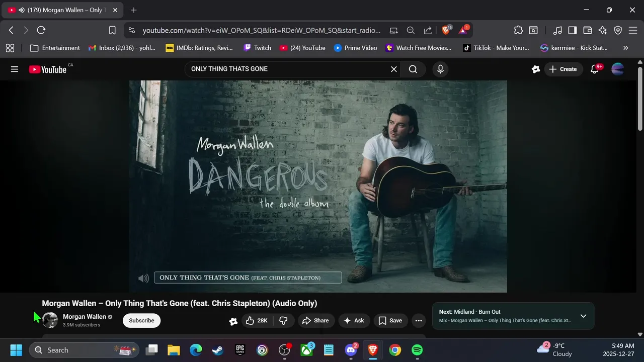Open browser extensions puzzle icon
The width and height of the screenshot is (644, 362).
pos(518,30)
